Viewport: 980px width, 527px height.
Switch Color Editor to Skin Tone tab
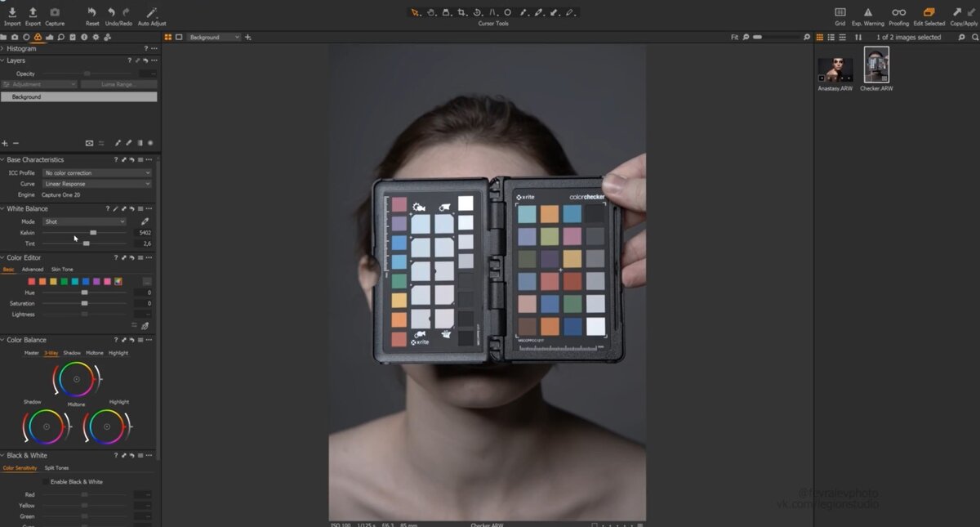(x=62, y=270)
